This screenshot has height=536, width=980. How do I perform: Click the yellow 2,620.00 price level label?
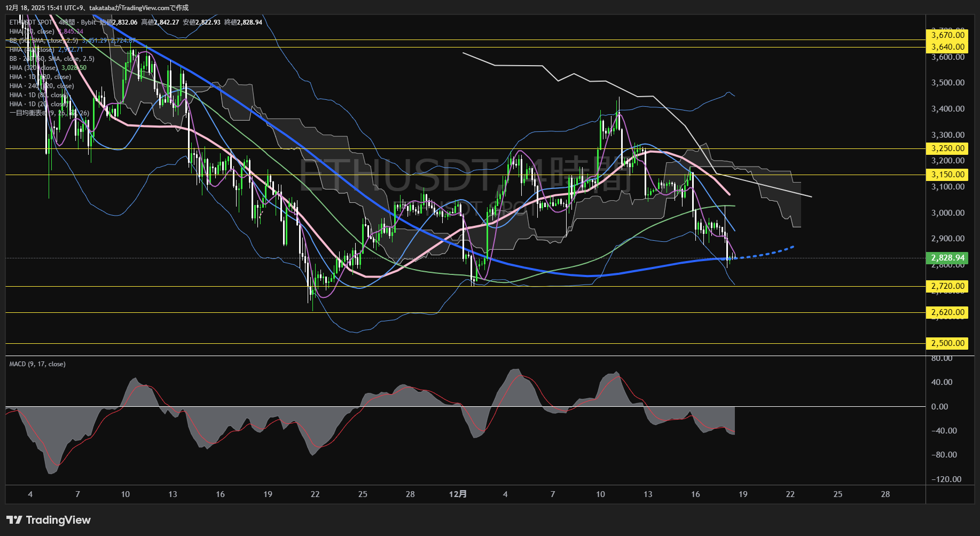click(947, 312)
